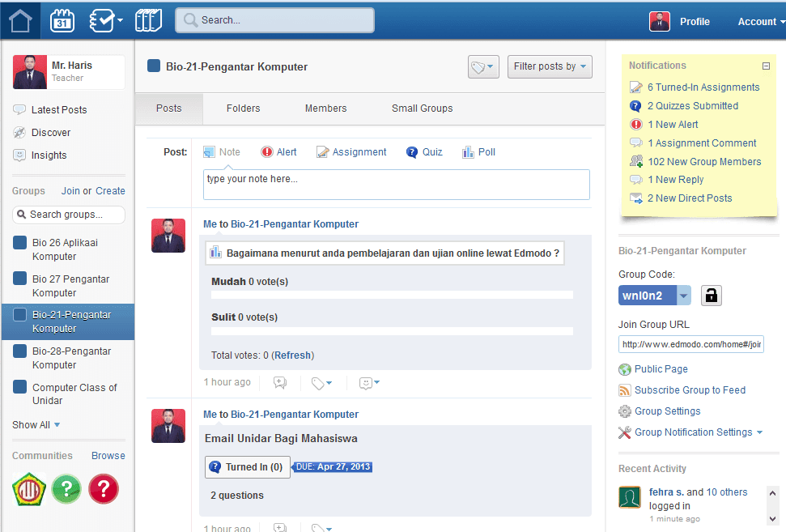The width and height of the screenshot is (786, 532).
Task: Open the school crest community icon
Action: tap(29, 489)
